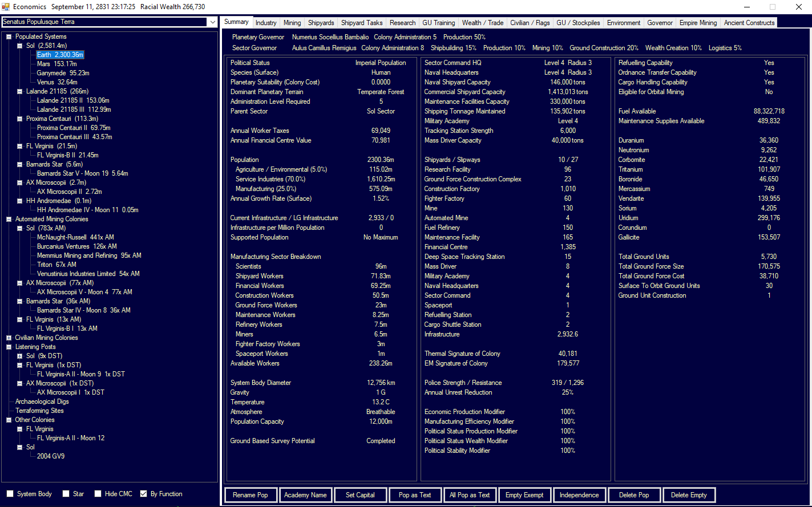Select Barnards Star V - Moon 19 colony
The width and height of the screenshot is (812, 507).
[x=83, y=173]
